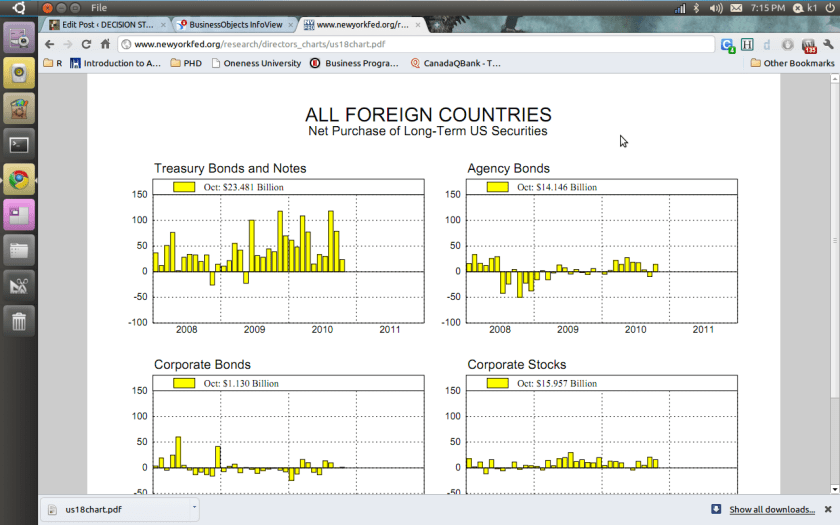Click the Show all downloads link
This screenshot has width=840, height=525.
[x=771, y=509]
